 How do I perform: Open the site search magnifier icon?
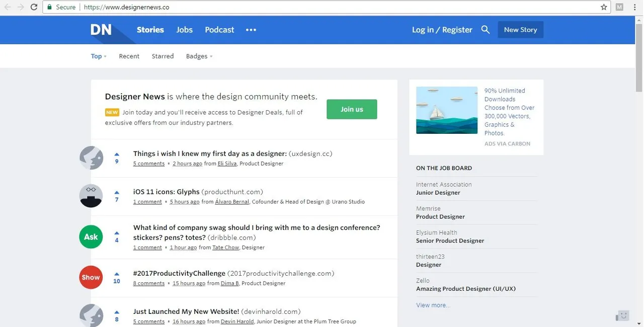click(486, 30)
